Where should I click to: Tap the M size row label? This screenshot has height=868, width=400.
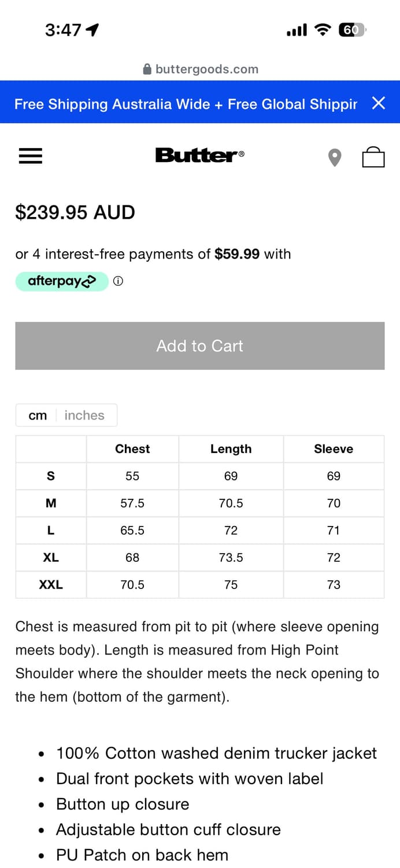(51, 503)
